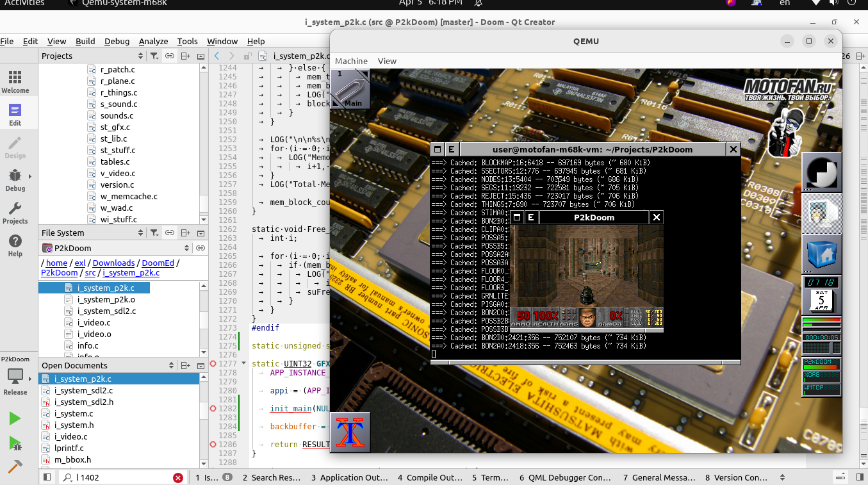The width and height of the screenshot is (868, 485).
Task: Close the File System panel
Action: point(201,233)
